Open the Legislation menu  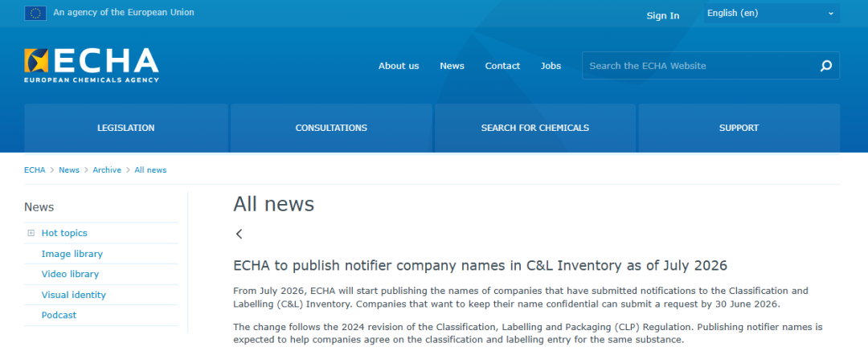126,128
